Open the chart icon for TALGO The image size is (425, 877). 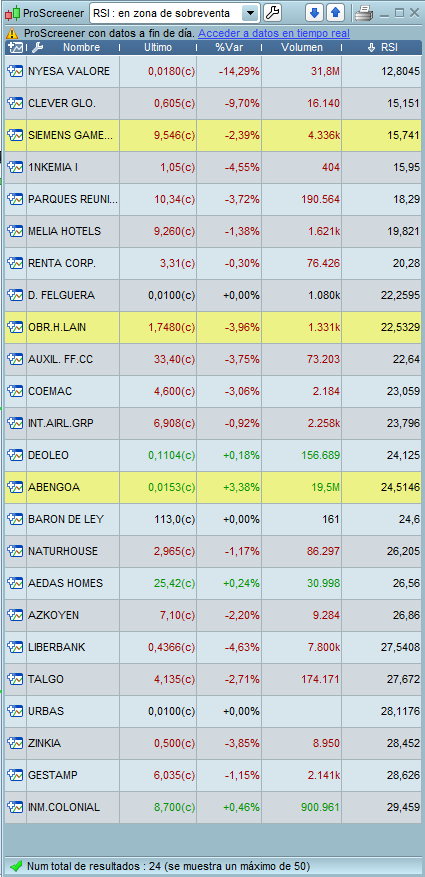pyautogui.click(x=15, y=679)
